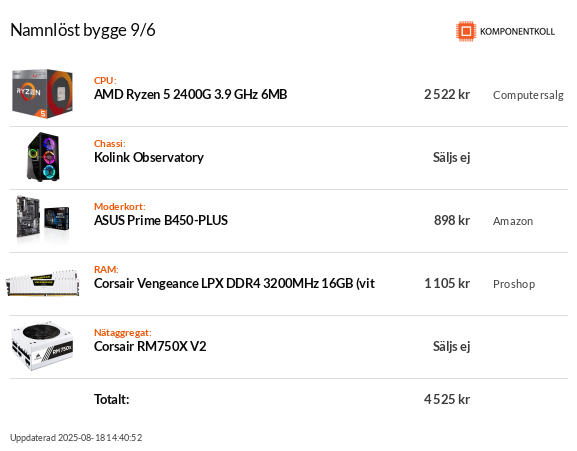Open Corsair Vengeance LPX DDR4 product link
Image resolution: width=577 pixels, height=451 pixels.
(234, 284)
